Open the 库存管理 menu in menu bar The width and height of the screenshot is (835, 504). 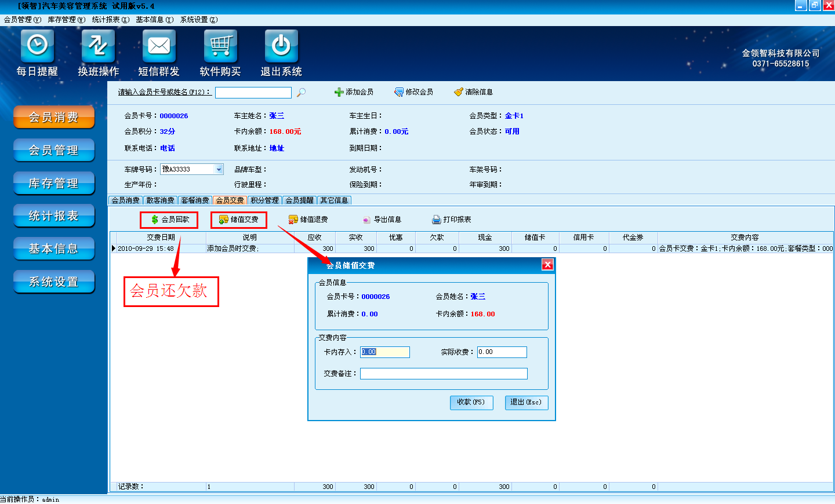coord(66,20)
